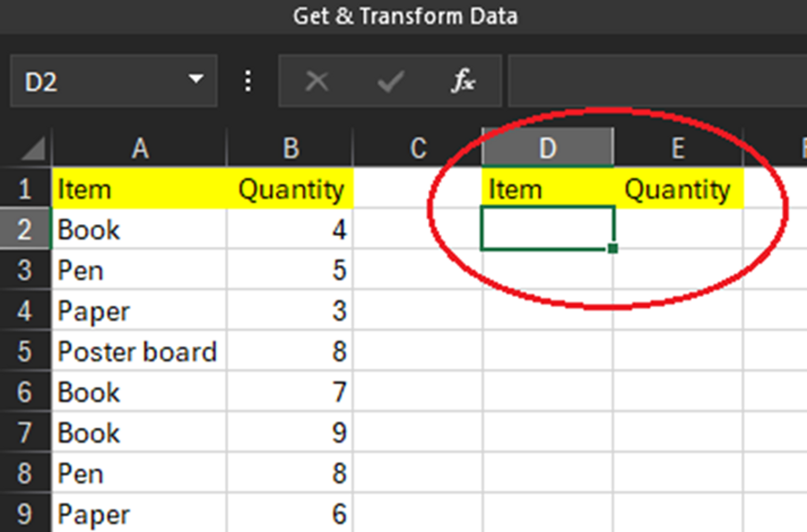Screen dimensions: 807x532
Task: Select column E header
Action: pos(678,149)
